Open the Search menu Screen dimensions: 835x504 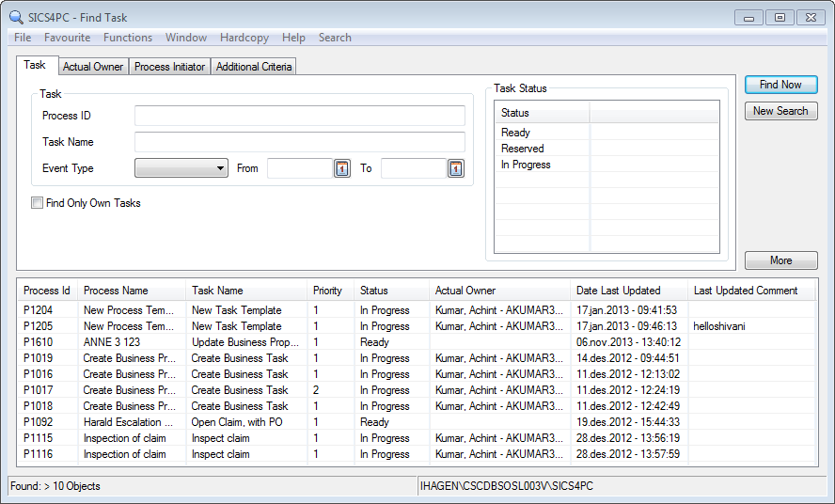pyautogui.click(x=335, y=38)
